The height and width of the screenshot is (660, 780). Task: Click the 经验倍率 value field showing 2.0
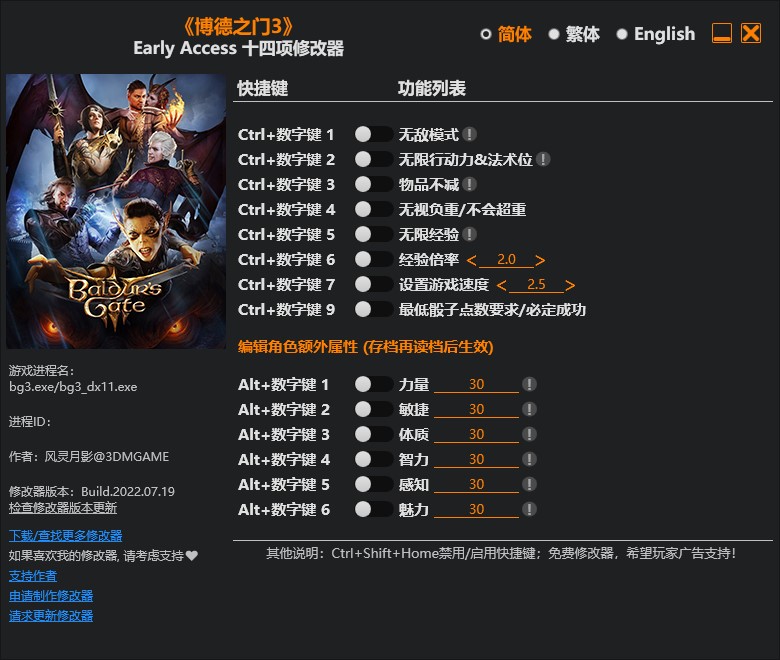506,260
